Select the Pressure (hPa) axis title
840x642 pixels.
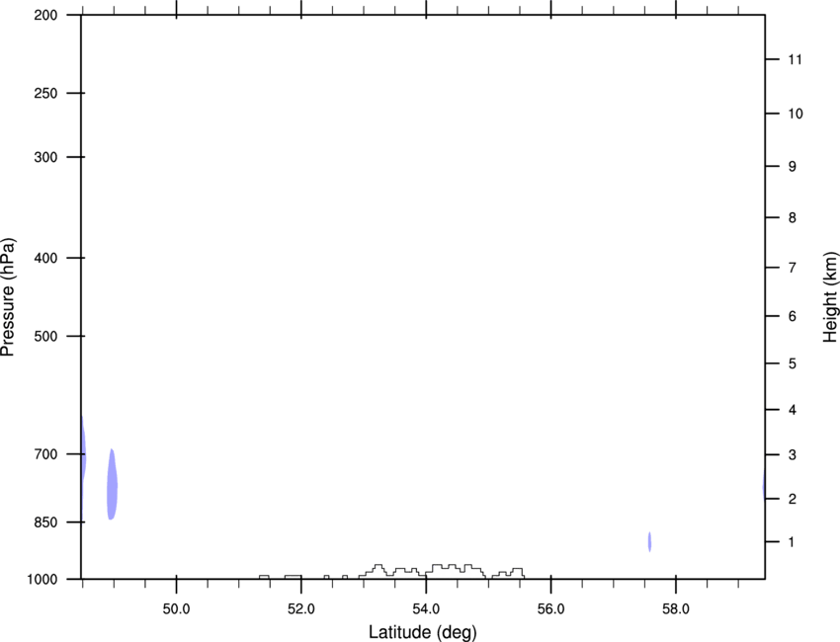click(8, 297)
